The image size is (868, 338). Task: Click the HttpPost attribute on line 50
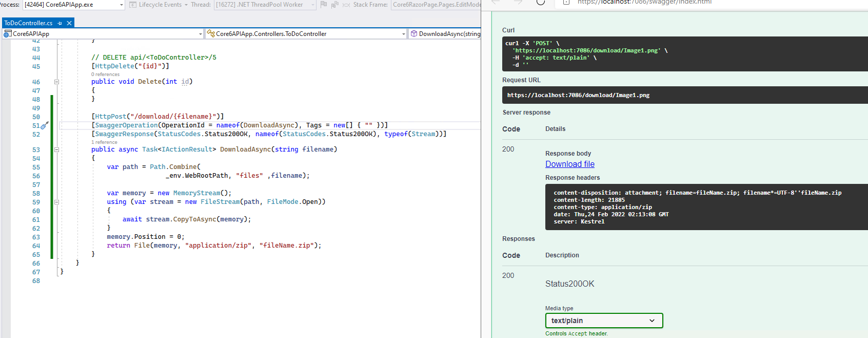(x=111, y=117)
